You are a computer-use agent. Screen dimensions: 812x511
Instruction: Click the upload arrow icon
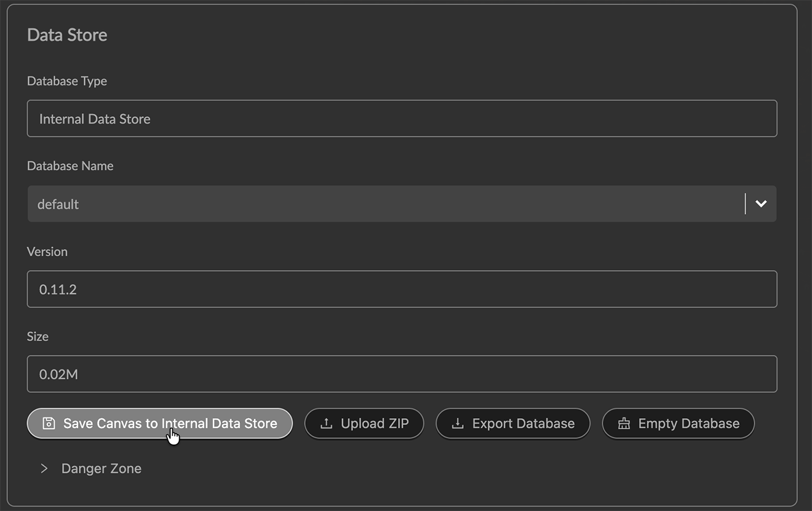click(327, 424)
